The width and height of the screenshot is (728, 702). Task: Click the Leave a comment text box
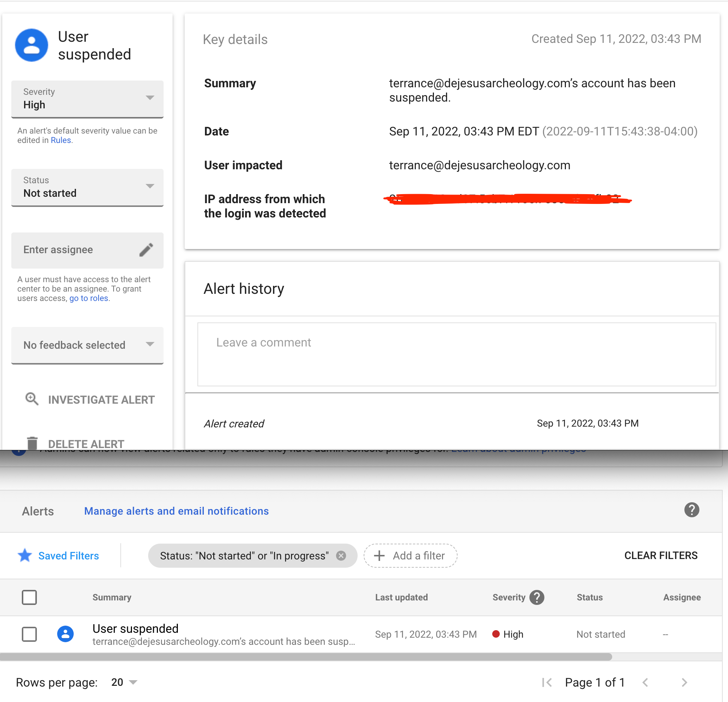click(x=457, y=354)
